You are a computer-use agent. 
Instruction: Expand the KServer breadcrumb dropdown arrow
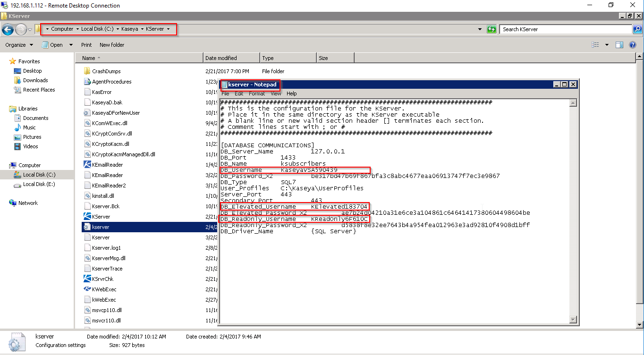(168, 29)
